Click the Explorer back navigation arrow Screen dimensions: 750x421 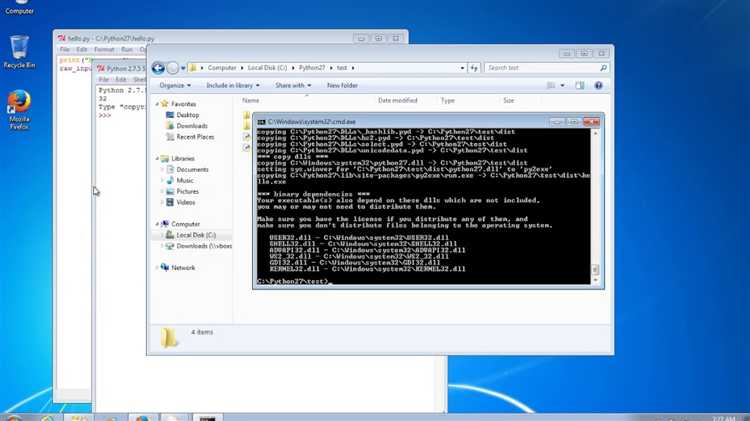(x=159, y=68)
